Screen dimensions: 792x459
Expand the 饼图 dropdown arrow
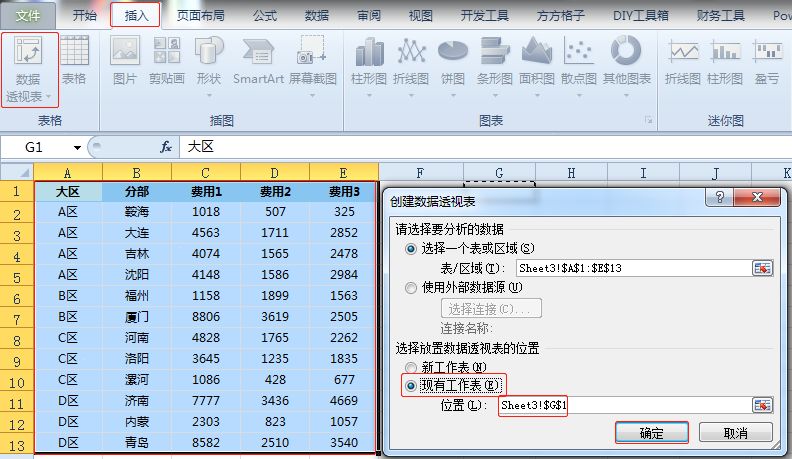453,95
